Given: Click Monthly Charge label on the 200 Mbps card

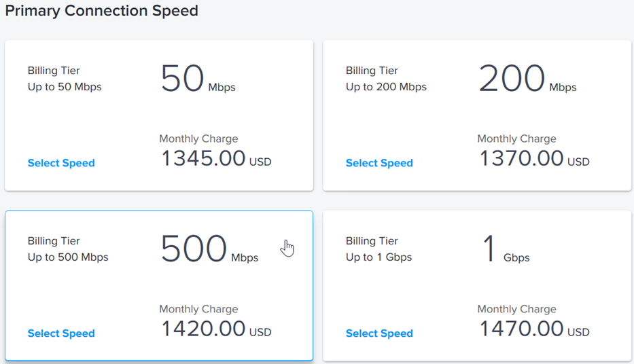Looking at the screenshot, I should click(x=516, y=139).
